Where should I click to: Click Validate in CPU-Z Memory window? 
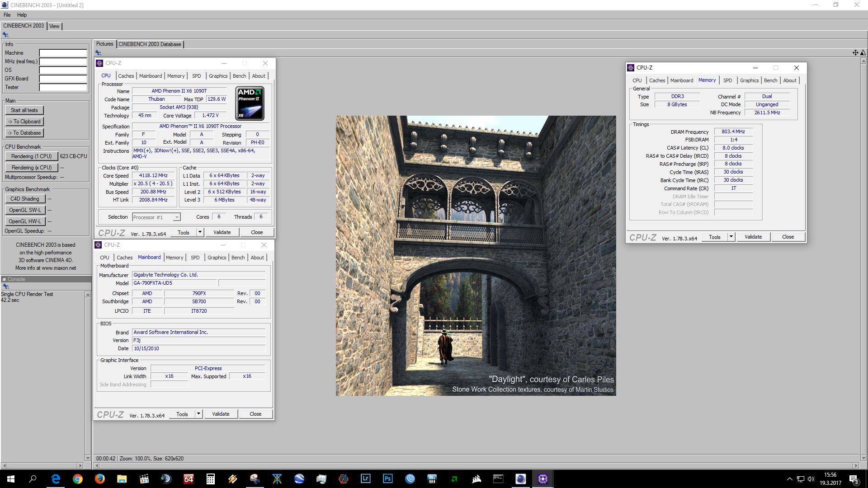coord(753,237)
